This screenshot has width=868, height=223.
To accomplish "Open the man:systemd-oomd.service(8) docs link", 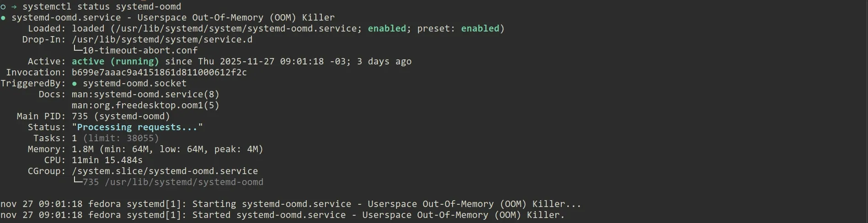I will 145,94.
